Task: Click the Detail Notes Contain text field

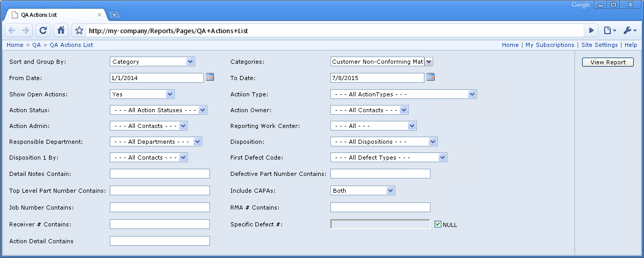Action: click(x=160, y=174)
